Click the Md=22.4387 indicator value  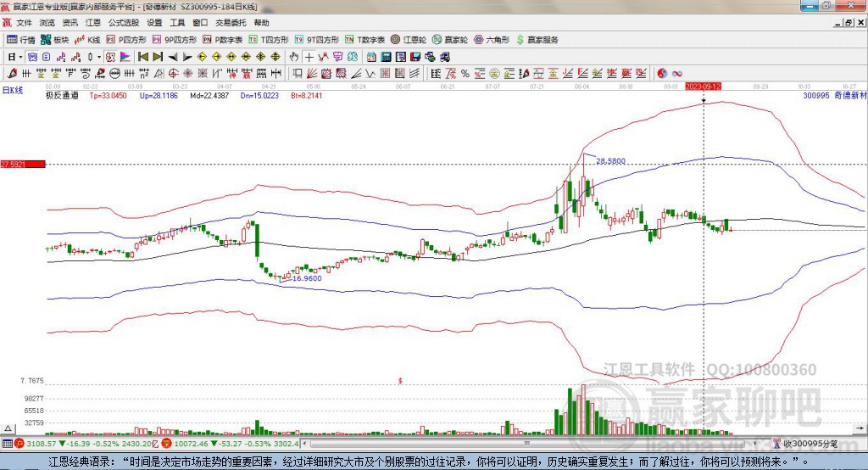coord(209,95)
